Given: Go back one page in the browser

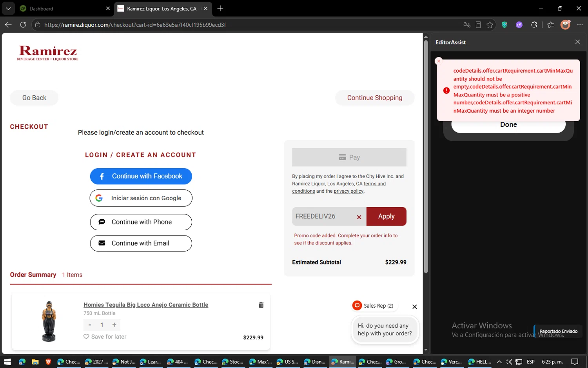Looking at the screenshot, I should (x=8, y=25).
